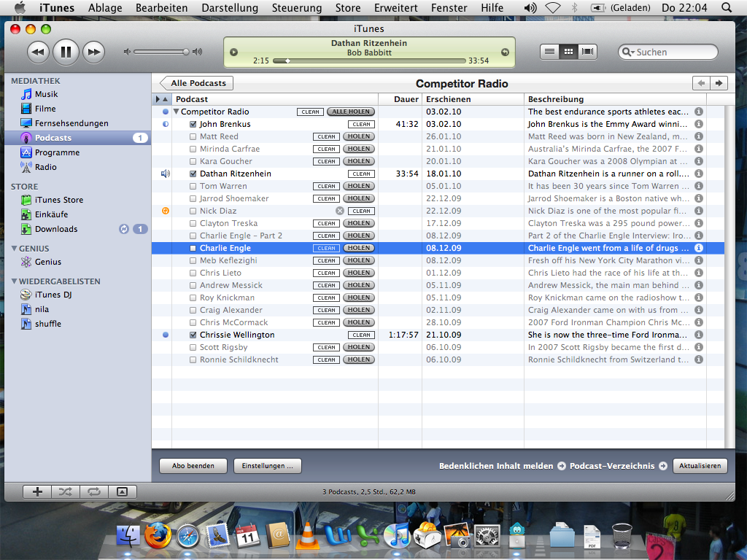Show info for Nick Diaz episode
Viewport: 747px width, 560px height.
tap(698, 211)
